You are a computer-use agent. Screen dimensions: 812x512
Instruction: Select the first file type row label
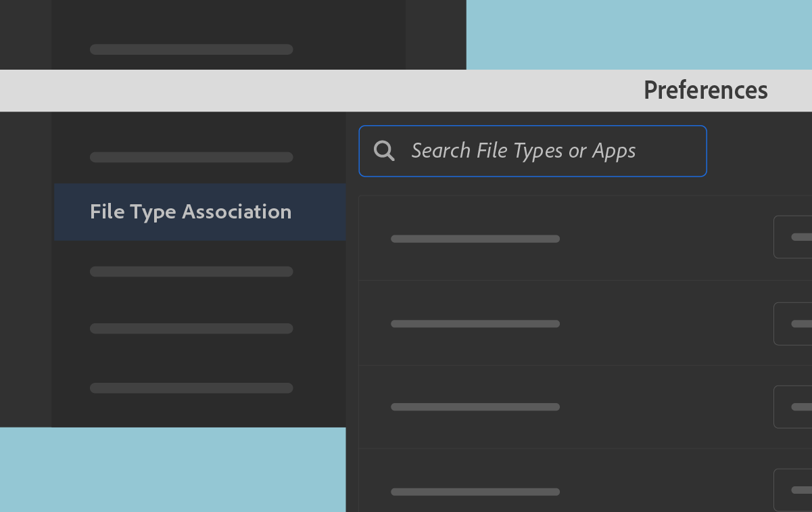tap(475, 239)
